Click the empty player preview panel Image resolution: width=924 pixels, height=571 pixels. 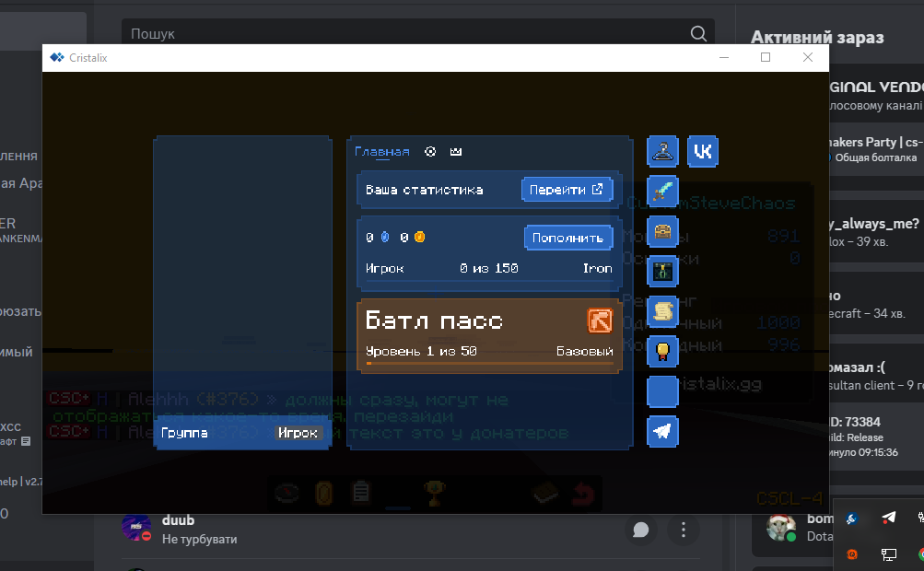point(243,275)
